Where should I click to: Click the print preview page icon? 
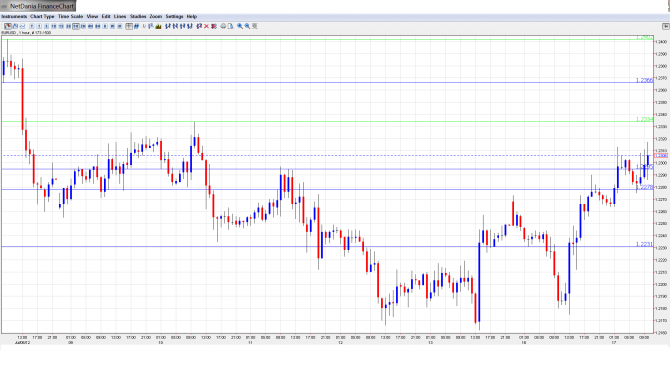pos(230,26)
